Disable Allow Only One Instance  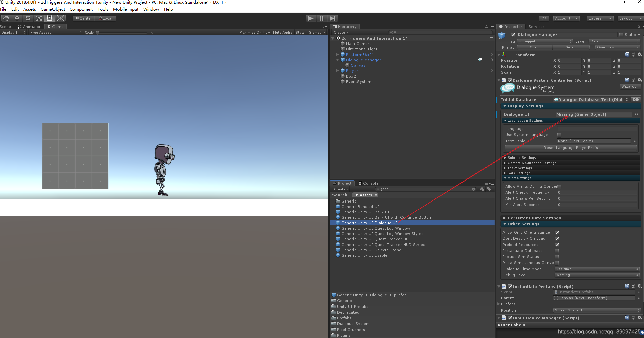click(557, 232)
